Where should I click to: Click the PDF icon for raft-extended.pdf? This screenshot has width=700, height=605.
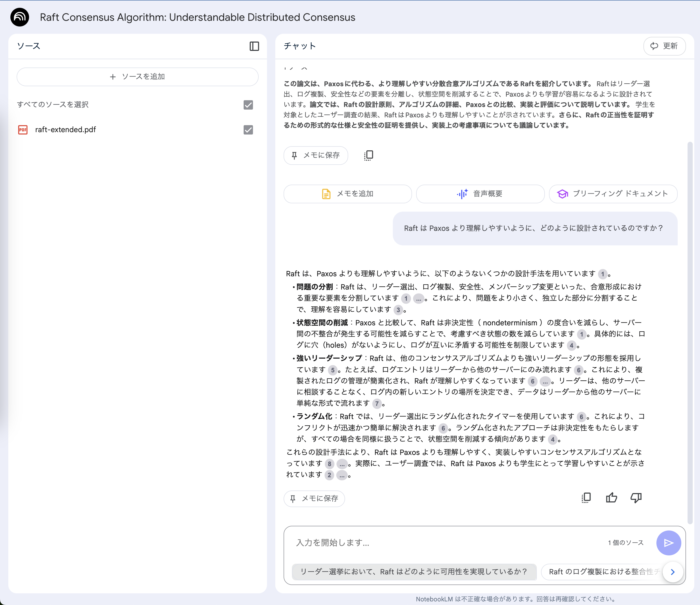pyautogui.click(x=23, y=130)
